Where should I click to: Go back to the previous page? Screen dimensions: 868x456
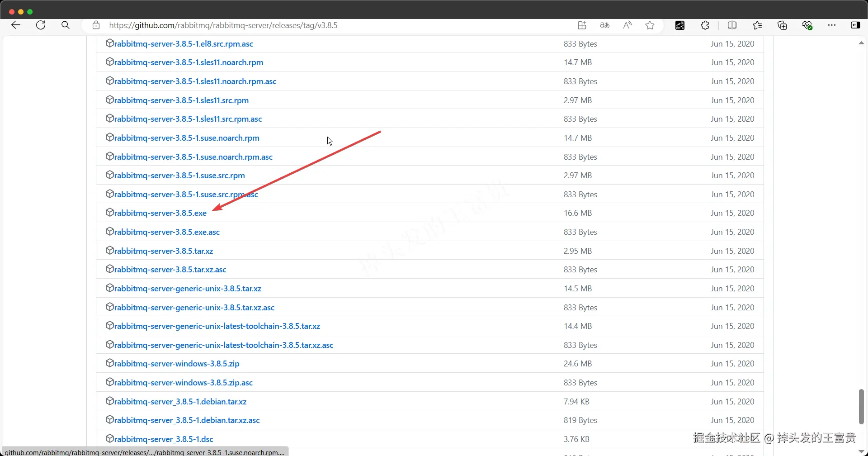16,25
